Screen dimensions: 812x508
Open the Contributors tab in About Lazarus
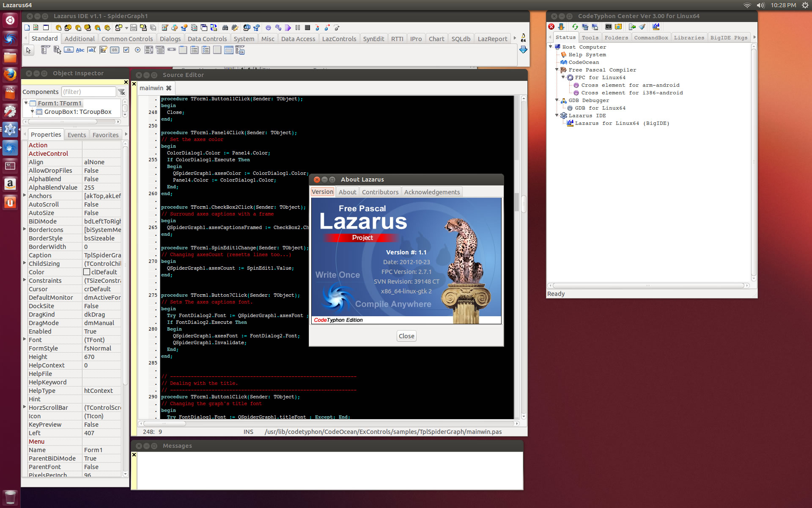pos(380,192)
